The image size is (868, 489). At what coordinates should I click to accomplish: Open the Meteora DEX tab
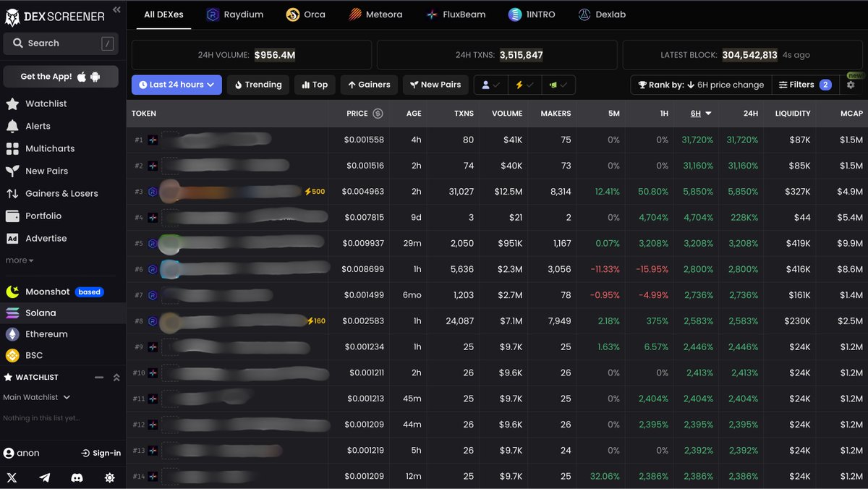(x=376, y=14)
